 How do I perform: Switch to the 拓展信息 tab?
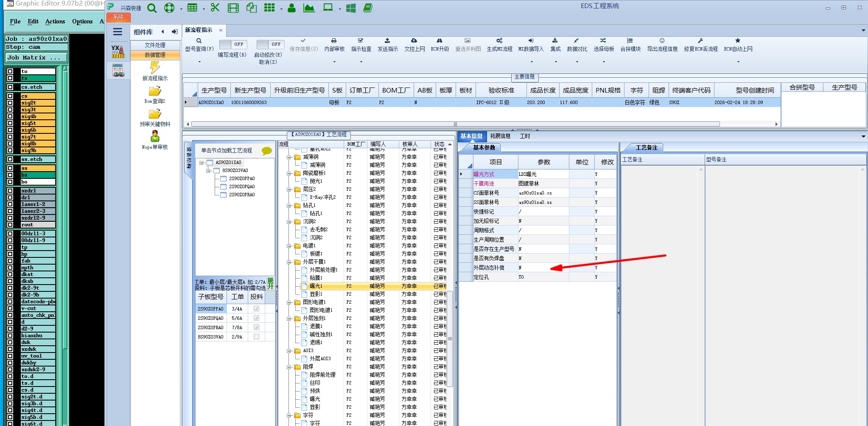point(500,136)
